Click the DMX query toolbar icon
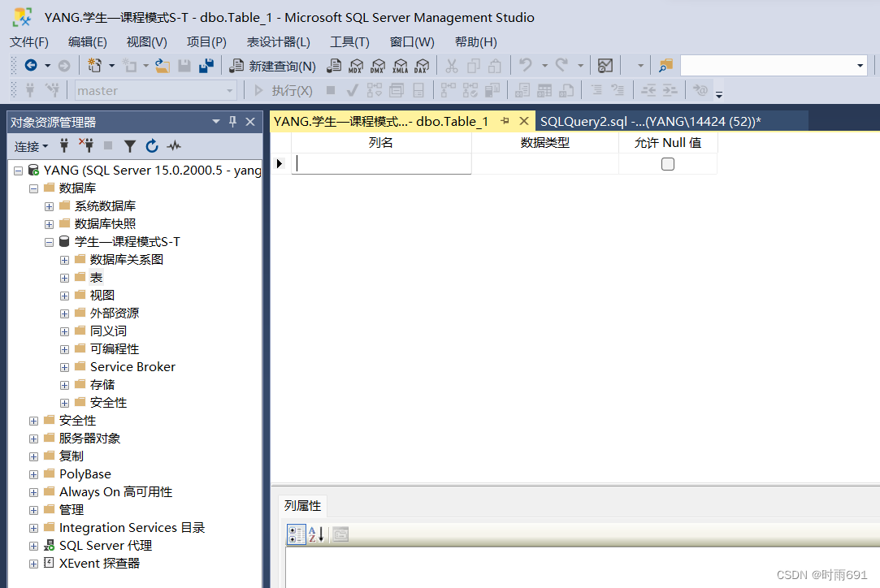The height and width of the screenshot is (588, 880). pyautogui.click(x=378, y=67)
